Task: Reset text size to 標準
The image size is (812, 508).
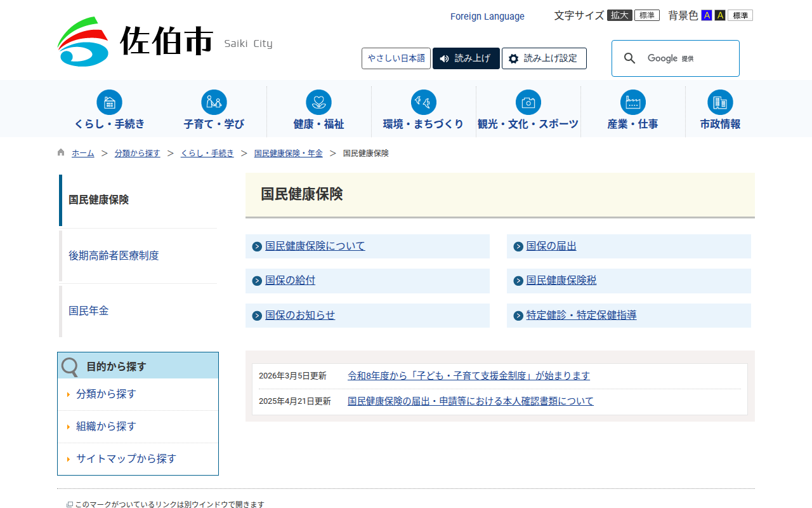Action: [x=646, y=16]
